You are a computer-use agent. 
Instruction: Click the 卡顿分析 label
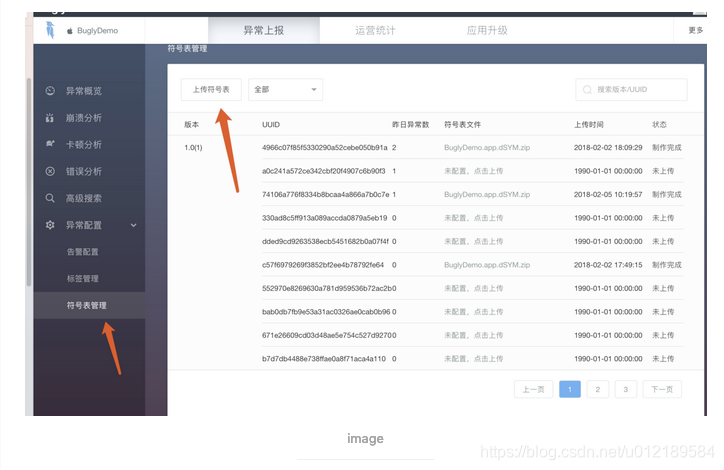[x=84, y=145]
